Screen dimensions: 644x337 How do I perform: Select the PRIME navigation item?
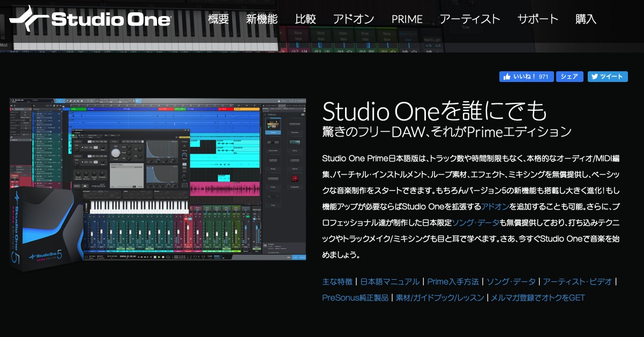pyautogui.click(x=407, y=19)
